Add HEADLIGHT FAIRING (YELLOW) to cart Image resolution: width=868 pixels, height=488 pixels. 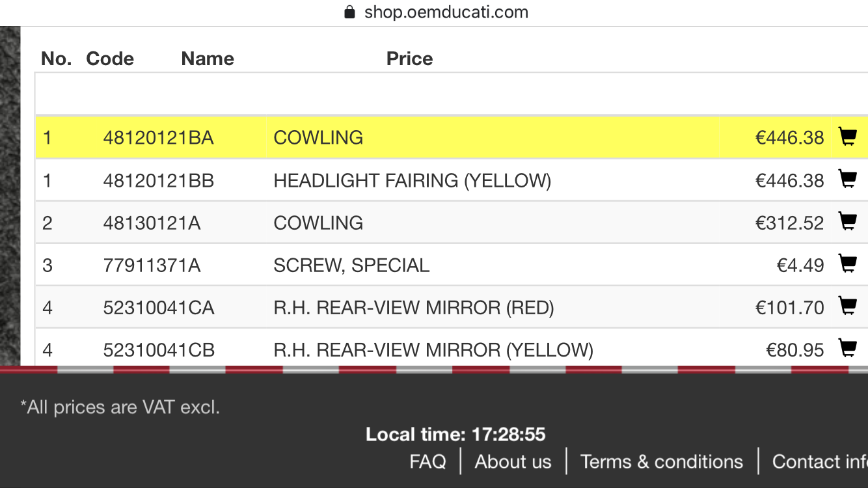click(847, 179)
